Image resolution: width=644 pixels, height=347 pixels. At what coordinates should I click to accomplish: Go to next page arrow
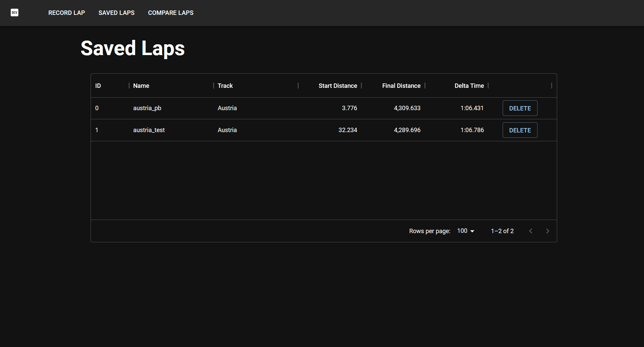[x=548, y=231]
